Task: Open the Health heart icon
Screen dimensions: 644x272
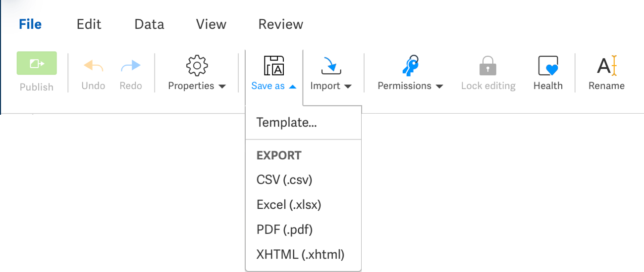Action: [x=548, y=66]
